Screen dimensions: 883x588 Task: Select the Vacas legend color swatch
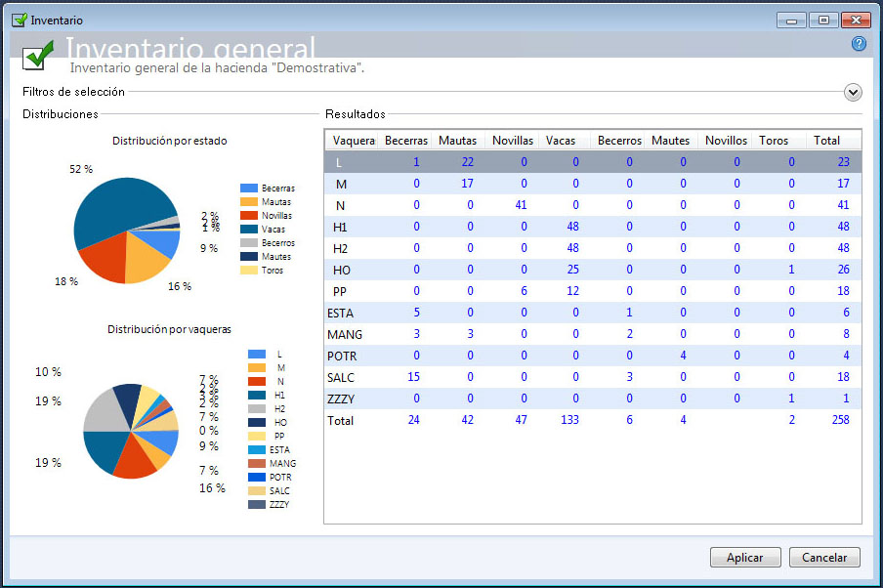coord(249,230)
